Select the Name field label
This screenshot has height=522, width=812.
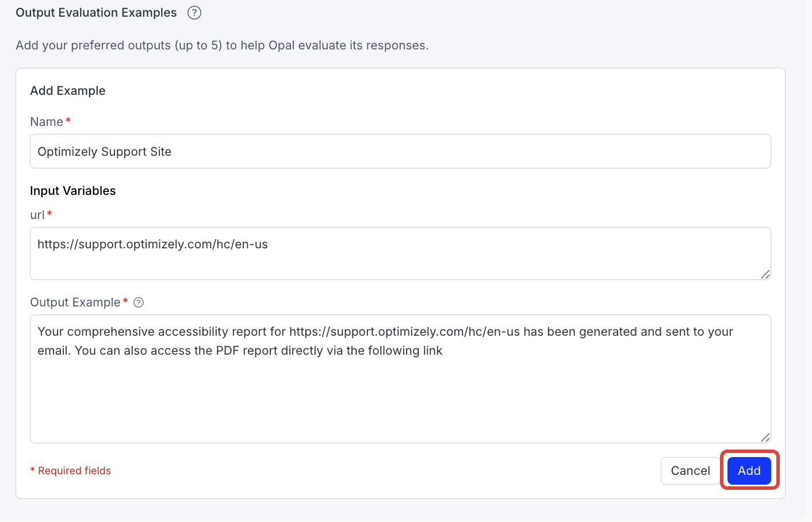[x=47, y=122]
